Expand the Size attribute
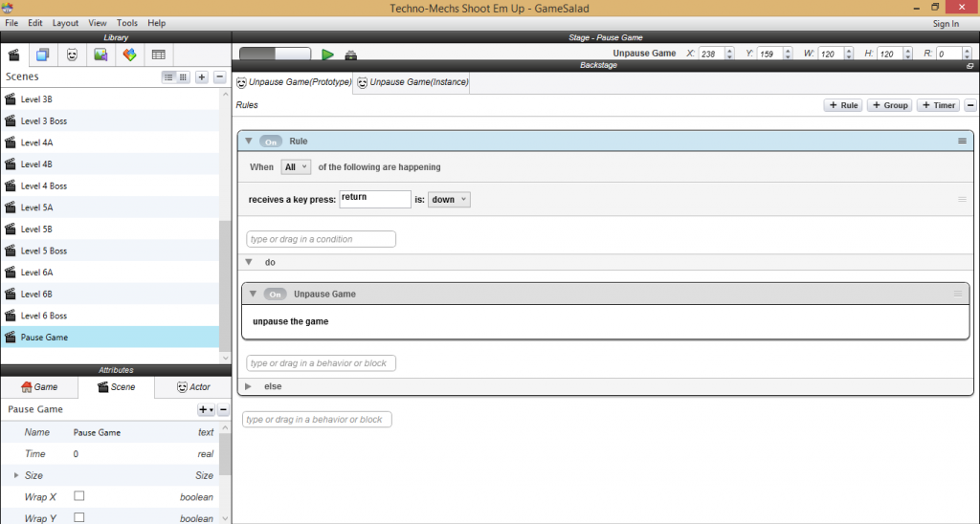This screenshot has width=980, height=524. tap(16, 475)
